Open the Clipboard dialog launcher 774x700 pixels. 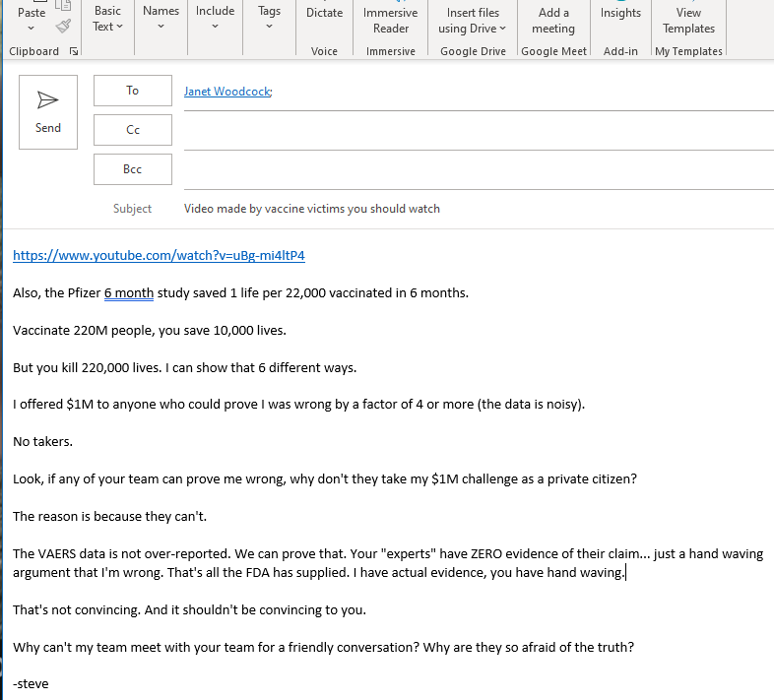click(74, 51)
